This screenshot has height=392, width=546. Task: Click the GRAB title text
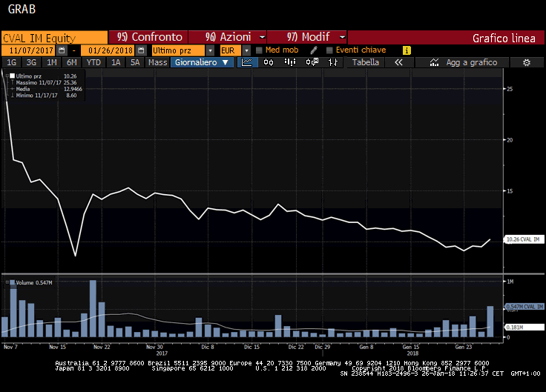tap(22, 9)
